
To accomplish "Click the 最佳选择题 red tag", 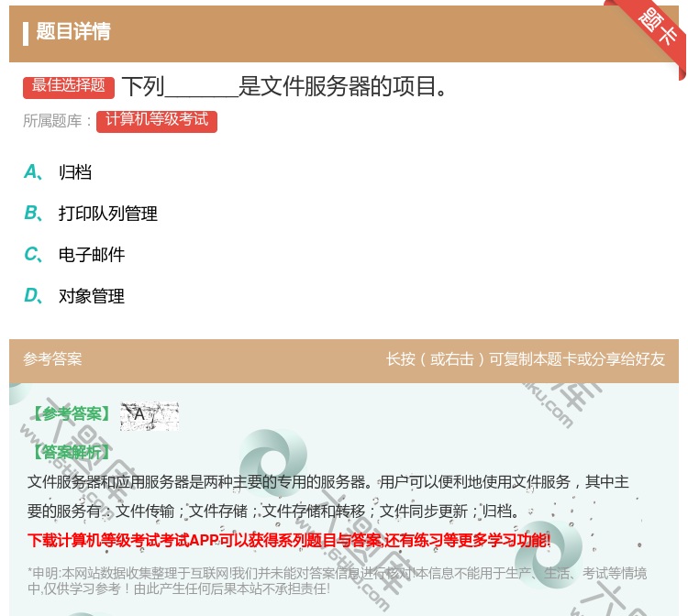I will 69,86.
